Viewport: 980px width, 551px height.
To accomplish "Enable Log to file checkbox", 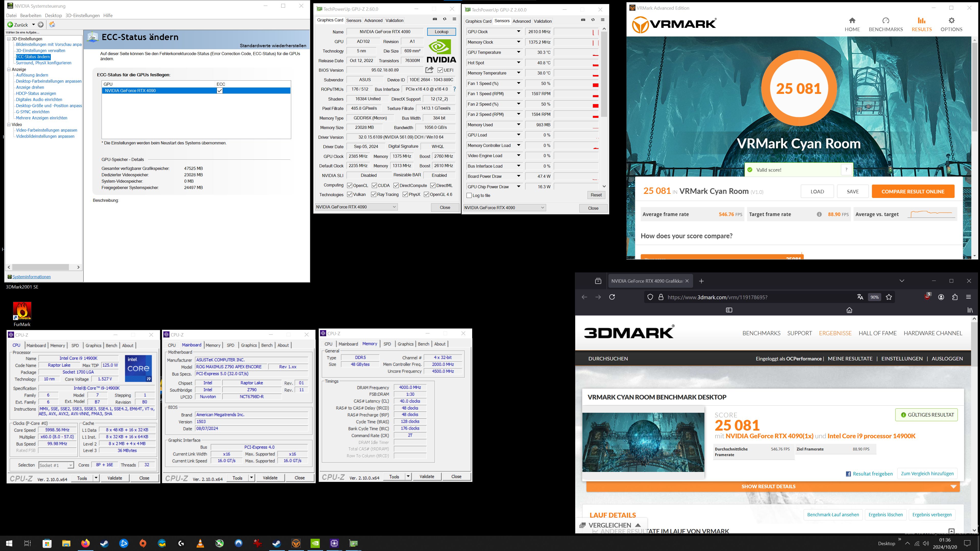I will click(469, 195).
